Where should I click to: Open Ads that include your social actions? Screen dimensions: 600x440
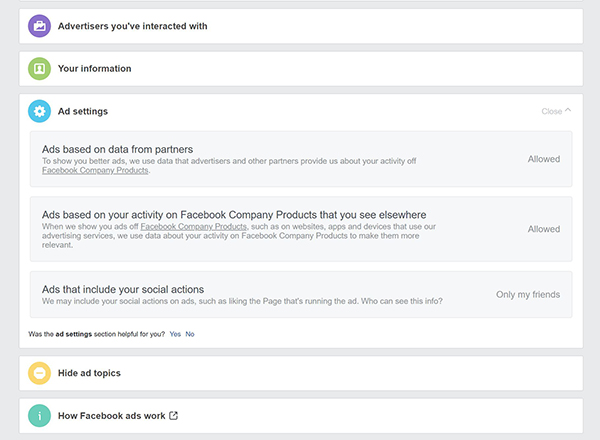click(x=301, y=295)
